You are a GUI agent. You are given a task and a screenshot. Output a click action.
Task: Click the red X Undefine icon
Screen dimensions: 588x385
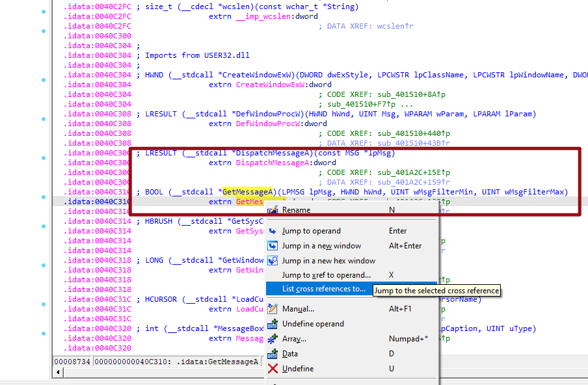[273, 369]
